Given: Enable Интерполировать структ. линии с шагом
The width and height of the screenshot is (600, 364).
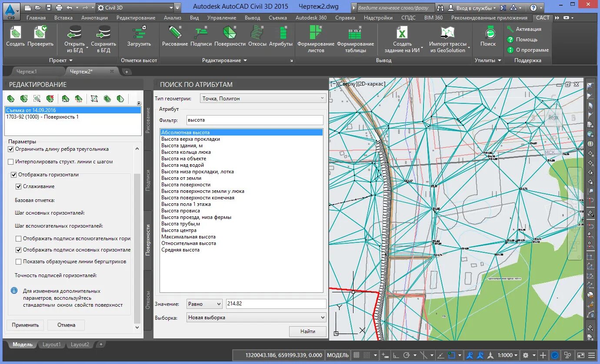Looking at the screenshot, I should [11, 162].
